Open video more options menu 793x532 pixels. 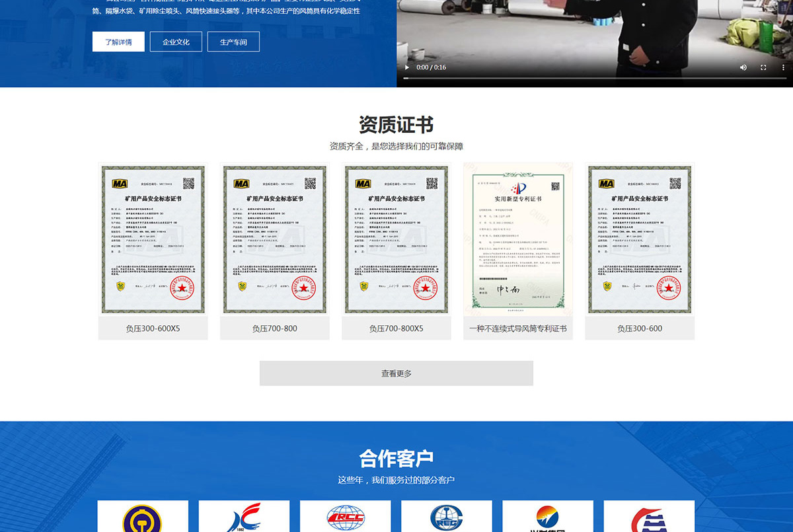coord(783,67)
